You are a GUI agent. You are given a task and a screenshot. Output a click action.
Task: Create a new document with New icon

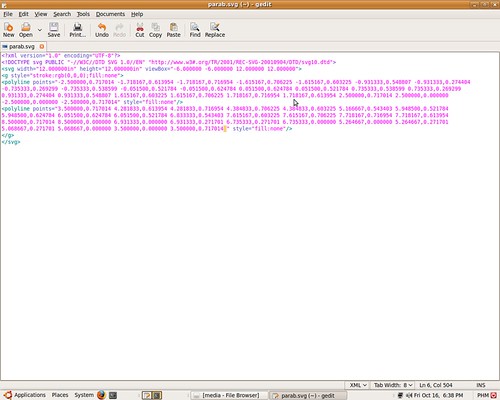click(9, 30)
